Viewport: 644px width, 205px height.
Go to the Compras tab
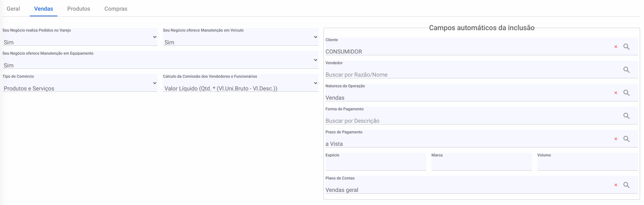tap(116, 9)
